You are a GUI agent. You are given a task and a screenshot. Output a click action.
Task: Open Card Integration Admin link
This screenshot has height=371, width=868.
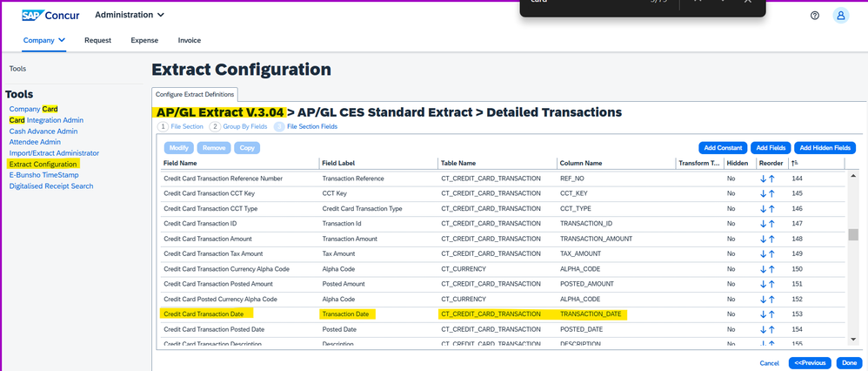(46, 120)
